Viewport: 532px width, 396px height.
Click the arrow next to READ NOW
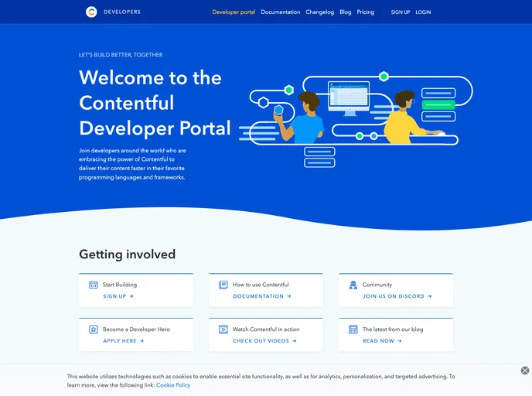pos(400,341)
